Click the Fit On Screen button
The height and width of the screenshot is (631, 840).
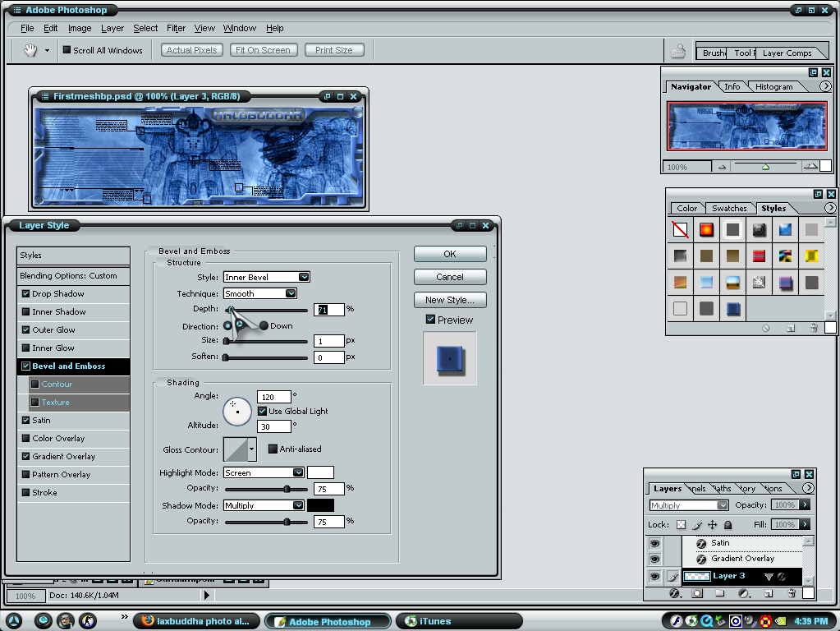(263, 50)
